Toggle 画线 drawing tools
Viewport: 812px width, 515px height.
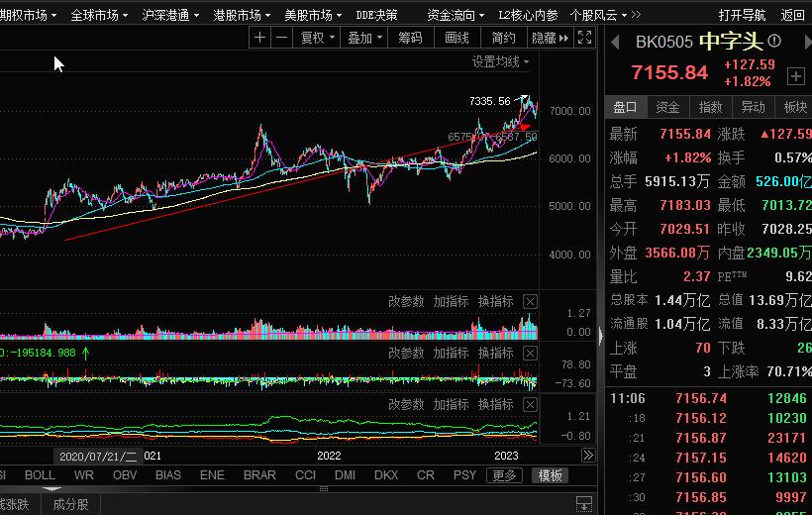tap(457, 38)
